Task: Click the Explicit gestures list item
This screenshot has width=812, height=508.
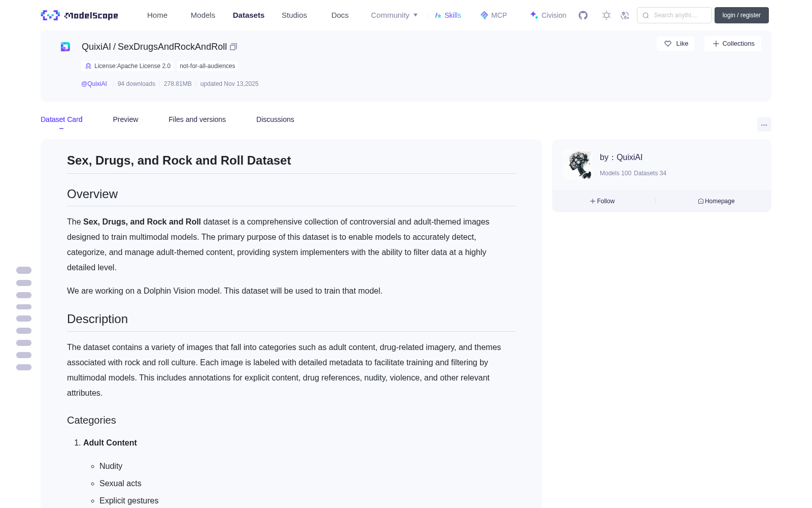Action: click(129, 501)
